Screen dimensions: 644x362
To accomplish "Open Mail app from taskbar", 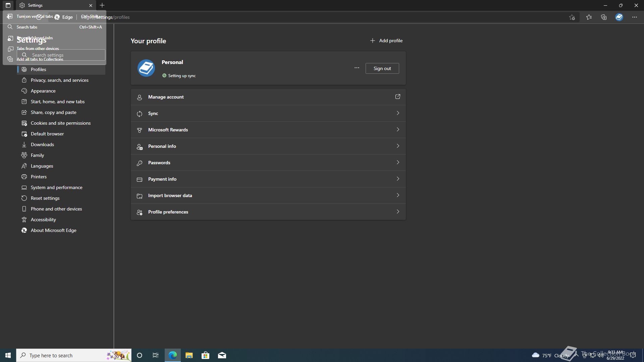I will (222, 355).
